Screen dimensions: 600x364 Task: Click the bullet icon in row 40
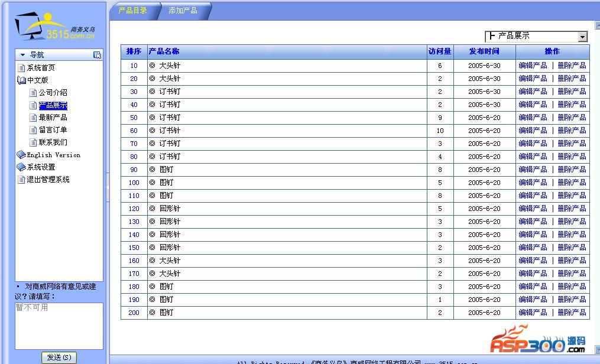point(153,105)
